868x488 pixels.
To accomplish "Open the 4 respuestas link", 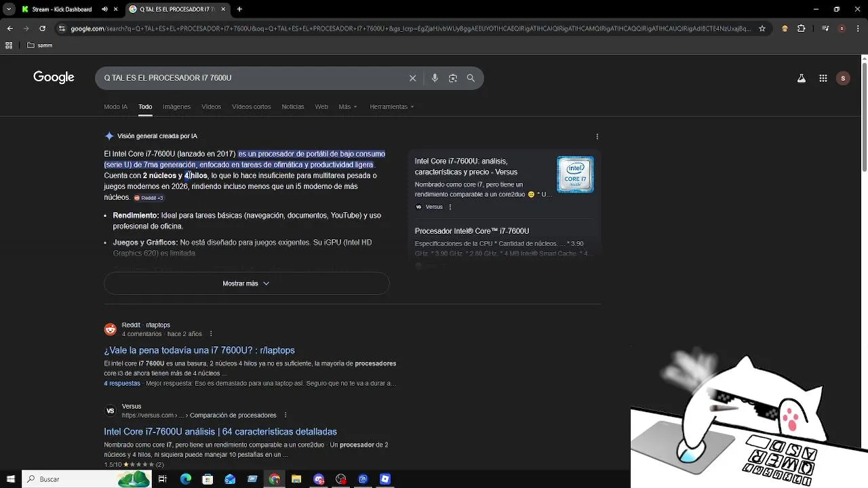I will [122, 384].
